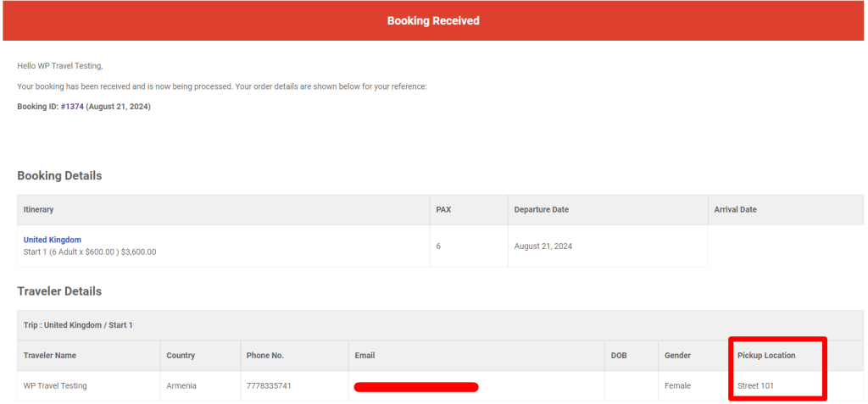Click the Trip : United Kingdom / Start 1 row
The height and width of the screenshot is (404, 868).
tap(78, 325)
